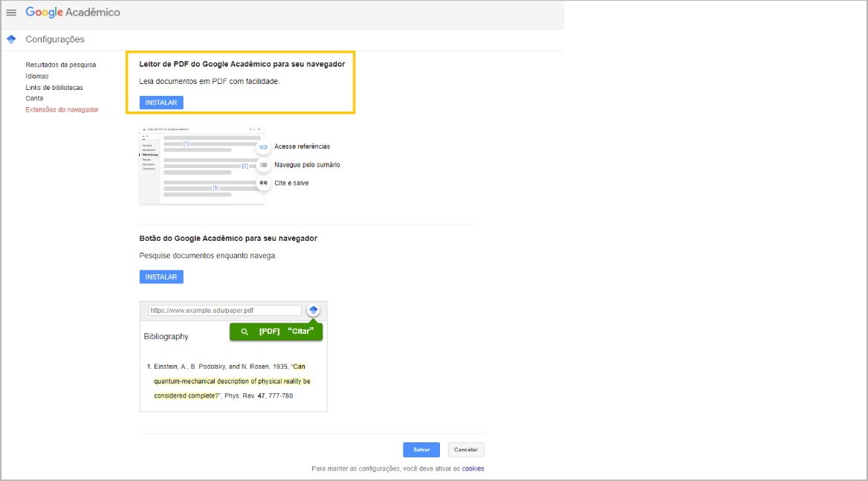The width and height of the screenshot is (868, 481).
Task: Click the example URL address field
Action: pos(224,311)
